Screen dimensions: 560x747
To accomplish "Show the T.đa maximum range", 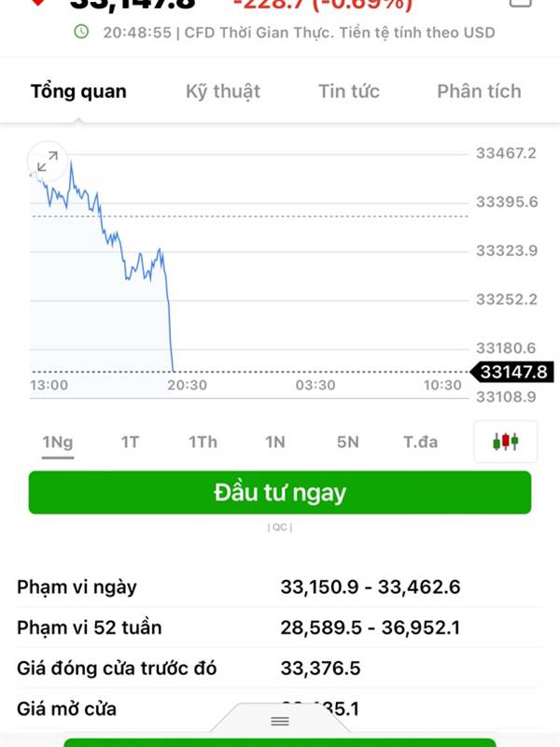I will pos(421,442).
